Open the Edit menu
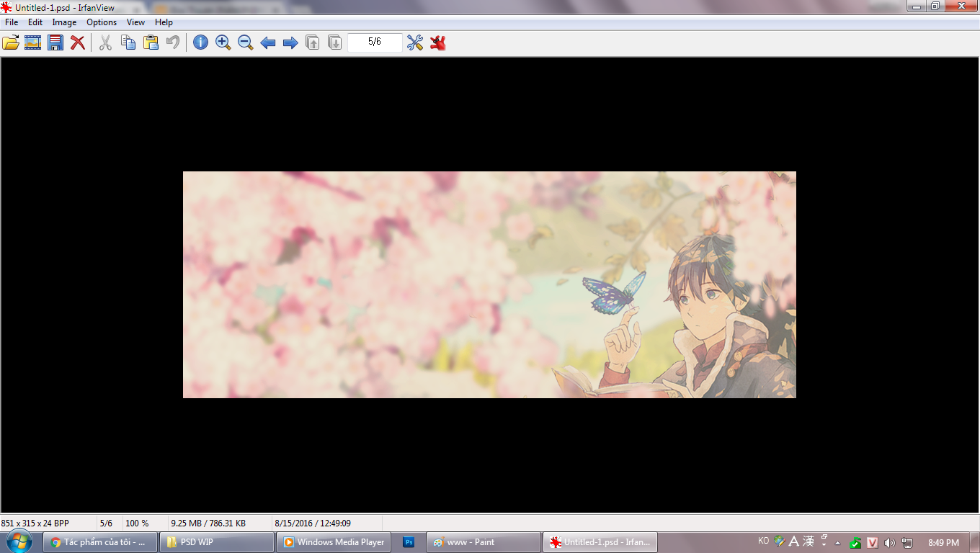Viewport: 980px width, 553px height. (x=35, y=22)
